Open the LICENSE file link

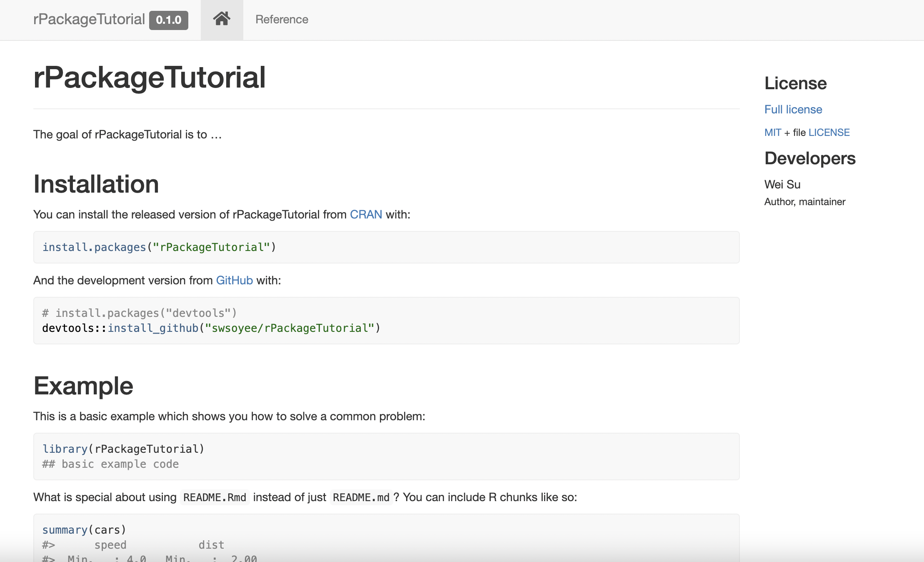(829, 133)
